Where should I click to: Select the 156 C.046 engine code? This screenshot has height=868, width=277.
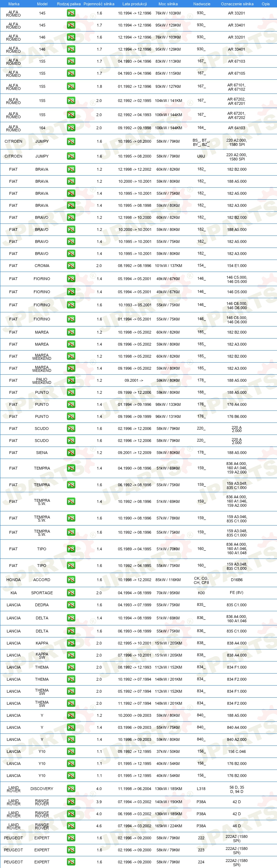(x=237, y=751)
